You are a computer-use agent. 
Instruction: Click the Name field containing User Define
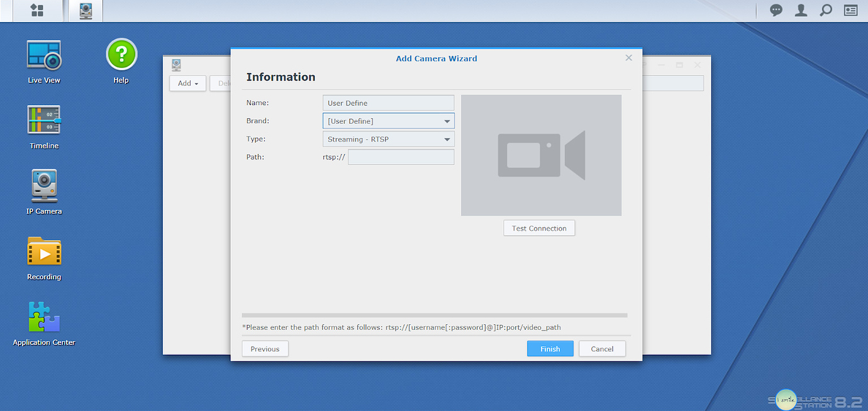tap(388, 102)
